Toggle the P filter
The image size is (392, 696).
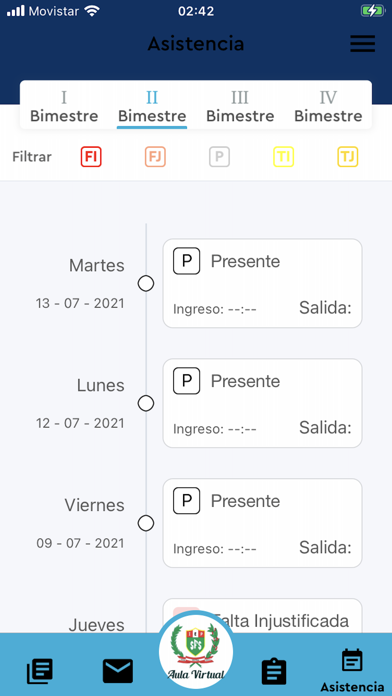point(219,157)
